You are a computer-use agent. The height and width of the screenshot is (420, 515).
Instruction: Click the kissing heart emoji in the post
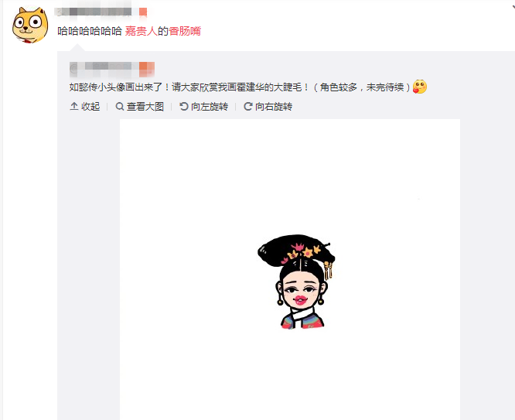coord(419,87)
